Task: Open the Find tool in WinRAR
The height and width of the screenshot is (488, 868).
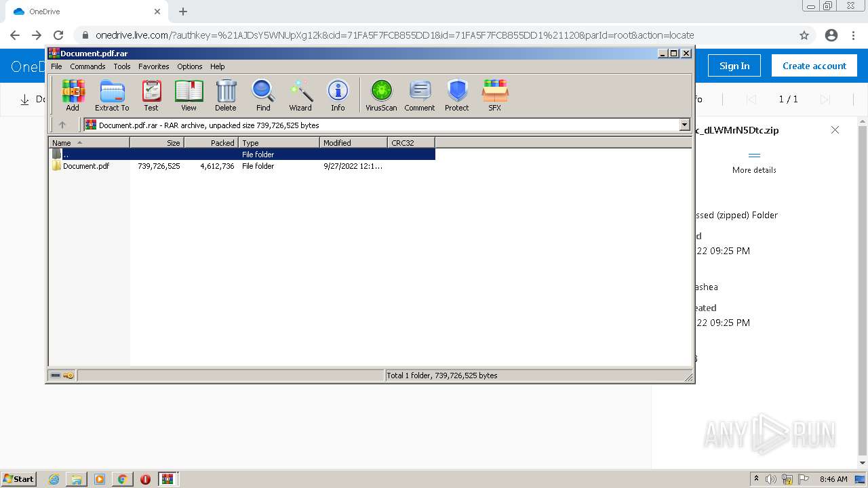Action: tap(263, 95)
